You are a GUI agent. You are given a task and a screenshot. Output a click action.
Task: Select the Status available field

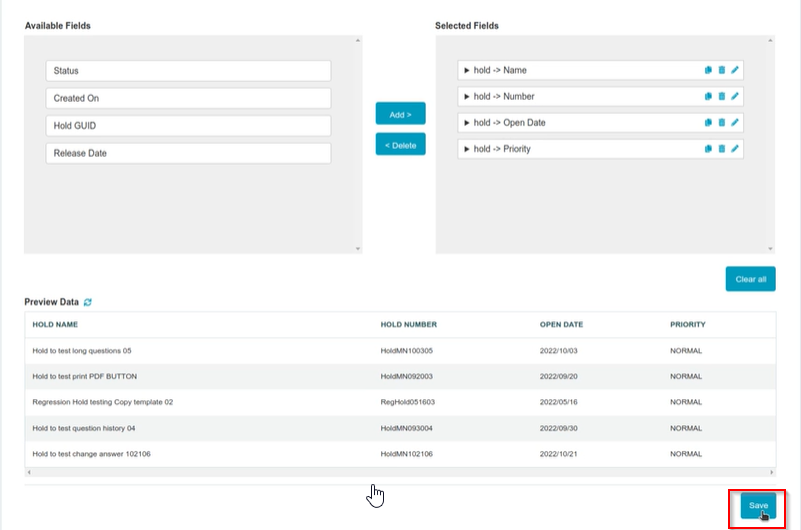pyautogui.click(x=189, y=71)
